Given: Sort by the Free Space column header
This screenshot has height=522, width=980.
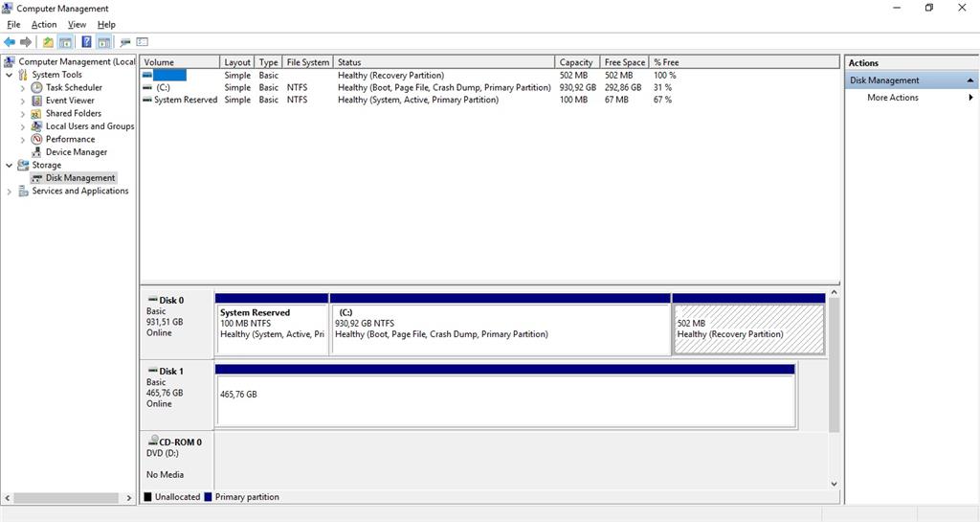Looking at the screenshot, I should 624,62.
